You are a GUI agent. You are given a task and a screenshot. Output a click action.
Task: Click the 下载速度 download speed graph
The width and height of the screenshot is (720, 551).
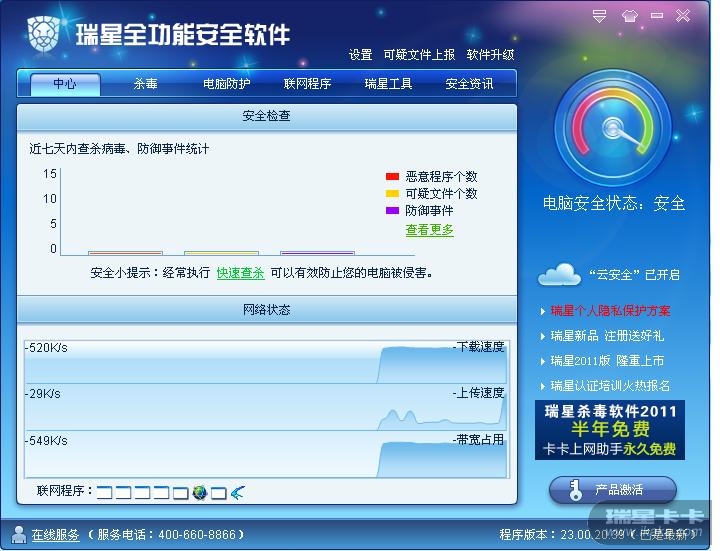tap(267, 362)
